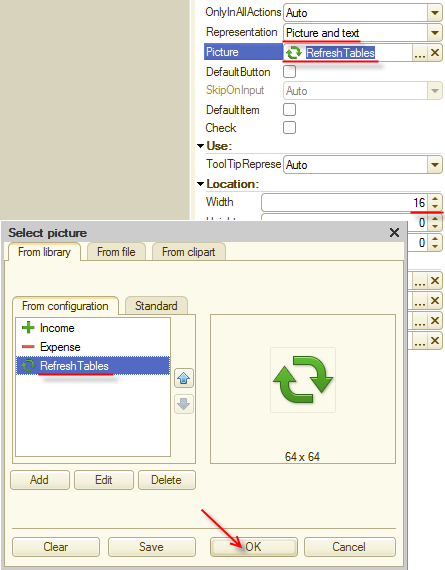This screenshot has width=445, height=570.
Task: Open the disabled SkipOnInput dropdown arrow
Action: point(435,91)
